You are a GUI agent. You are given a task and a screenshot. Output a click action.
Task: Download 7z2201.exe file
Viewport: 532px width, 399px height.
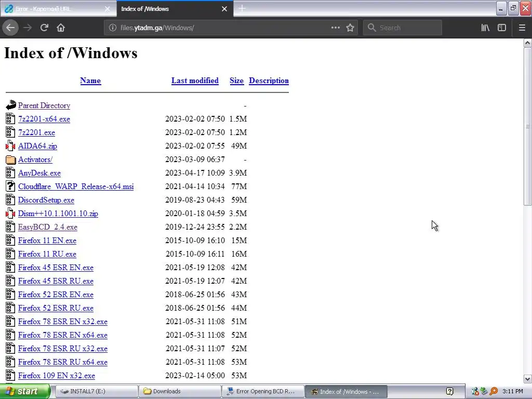point(37,132)
